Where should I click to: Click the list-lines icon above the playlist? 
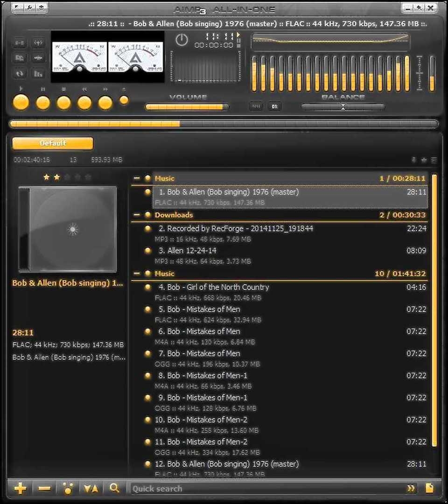coord(434,160)
